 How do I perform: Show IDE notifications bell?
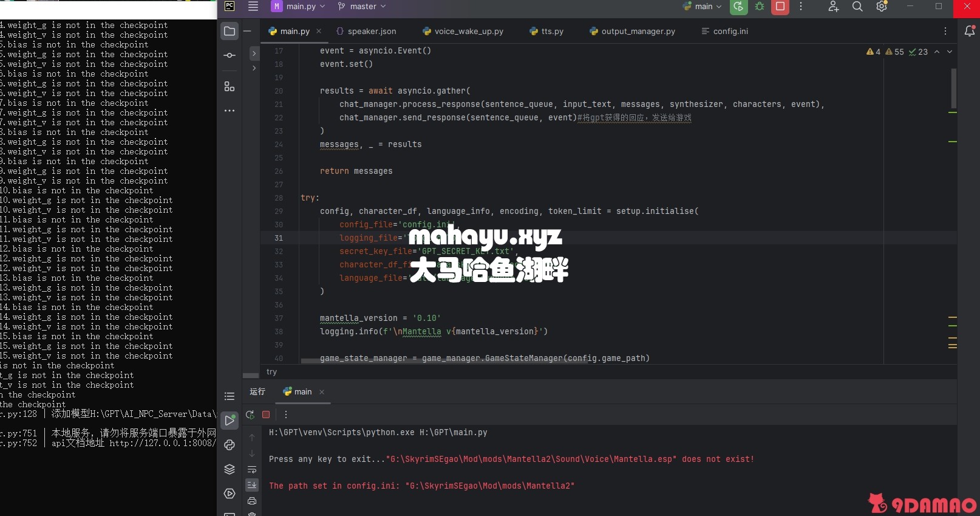click(x=969, y=31)
